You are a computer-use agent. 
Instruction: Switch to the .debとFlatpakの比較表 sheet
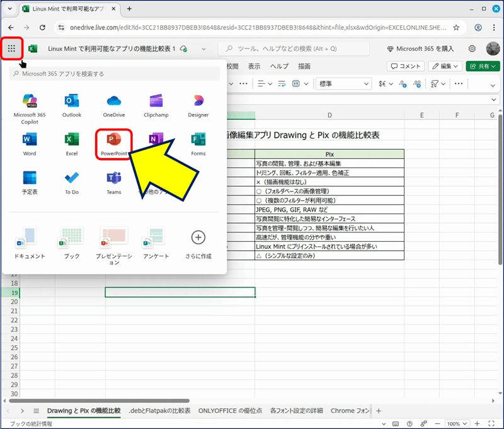pos(159,411)
